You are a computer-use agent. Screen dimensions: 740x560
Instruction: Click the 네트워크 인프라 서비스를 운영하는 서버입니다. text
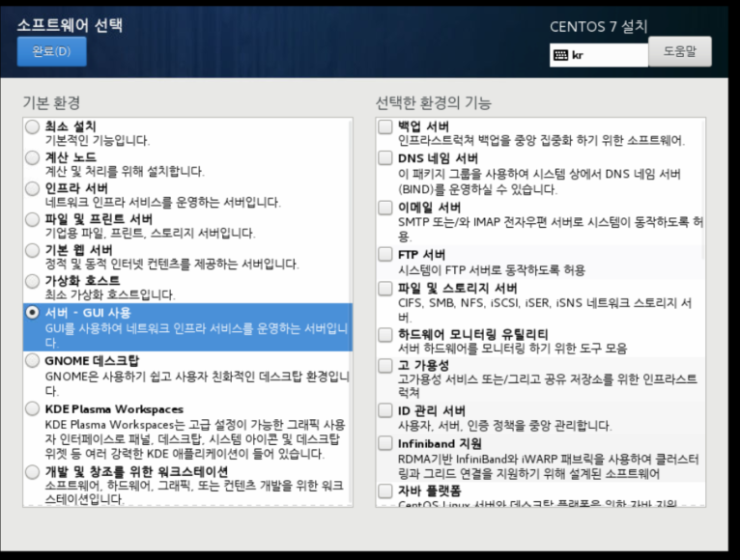coord(163,203)
